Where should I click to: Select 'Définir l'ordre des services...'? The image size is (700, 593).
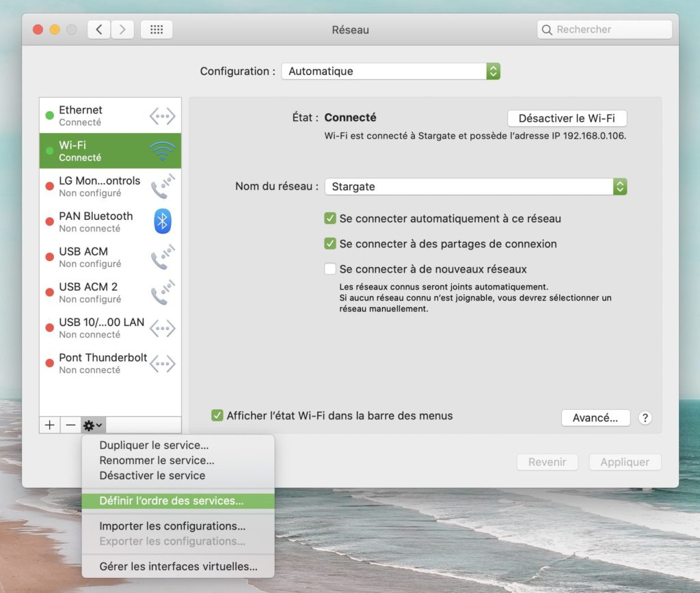(178, 501)
